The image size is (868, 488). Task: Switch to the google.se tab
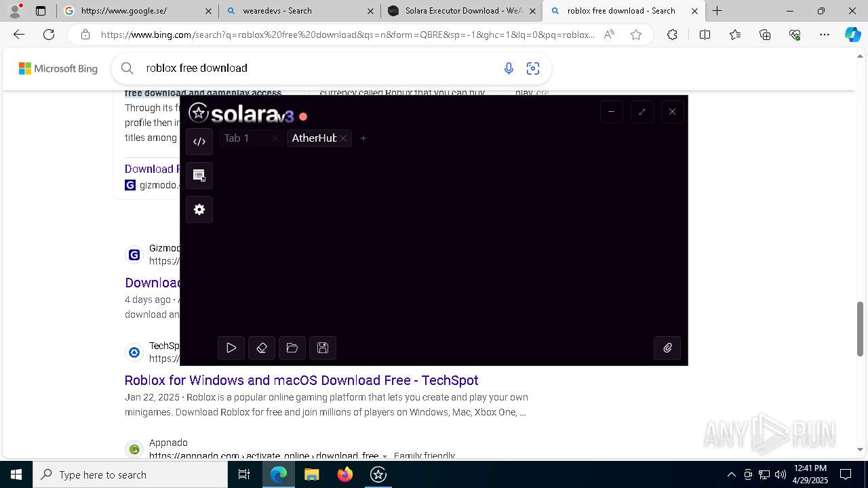137,11
